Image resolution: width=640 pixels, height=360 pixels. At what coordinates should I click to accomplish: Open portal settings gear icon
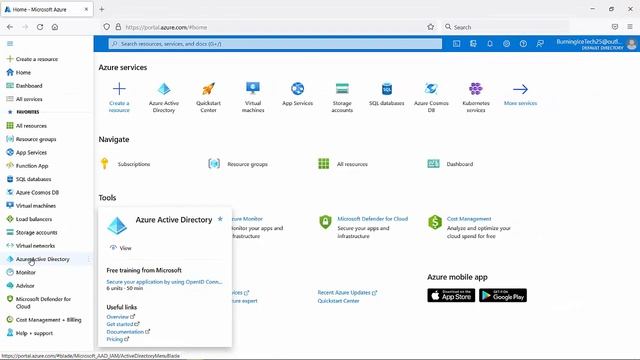pyautogui.click(x=507, y=44)
